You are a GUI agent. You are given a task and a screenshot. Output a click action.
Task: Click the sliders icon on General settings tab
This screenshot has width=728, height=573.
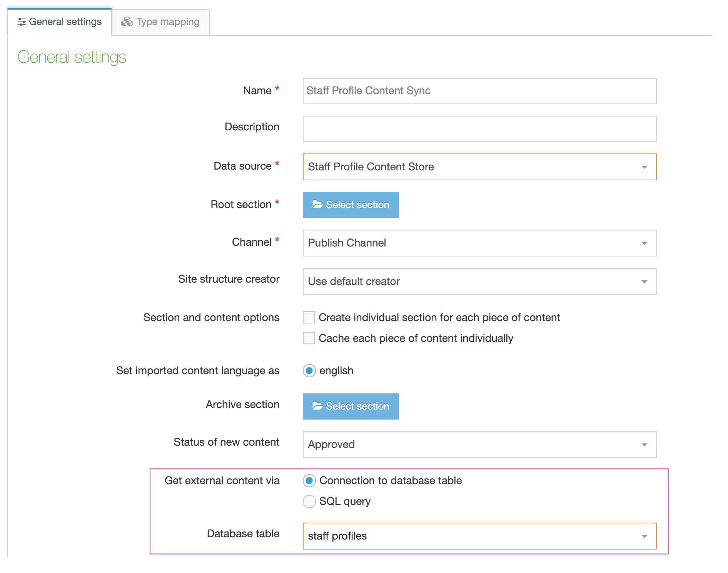pyautogui.click(x=22, y=22)
